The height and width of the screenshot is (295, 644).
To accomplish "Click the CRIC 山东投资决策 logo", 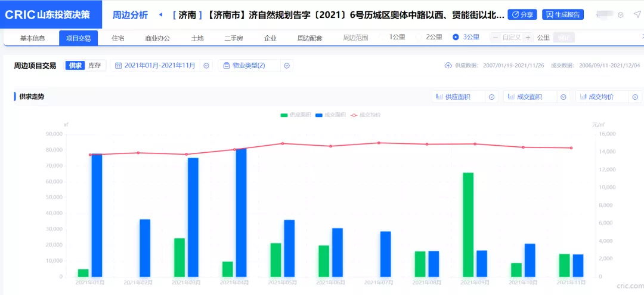I will (x=48, y=14).
